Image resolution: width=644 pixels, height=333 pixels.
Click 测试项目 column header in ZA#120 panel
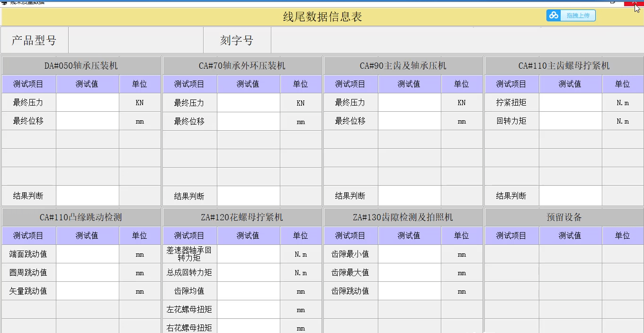tap(189, 235)
